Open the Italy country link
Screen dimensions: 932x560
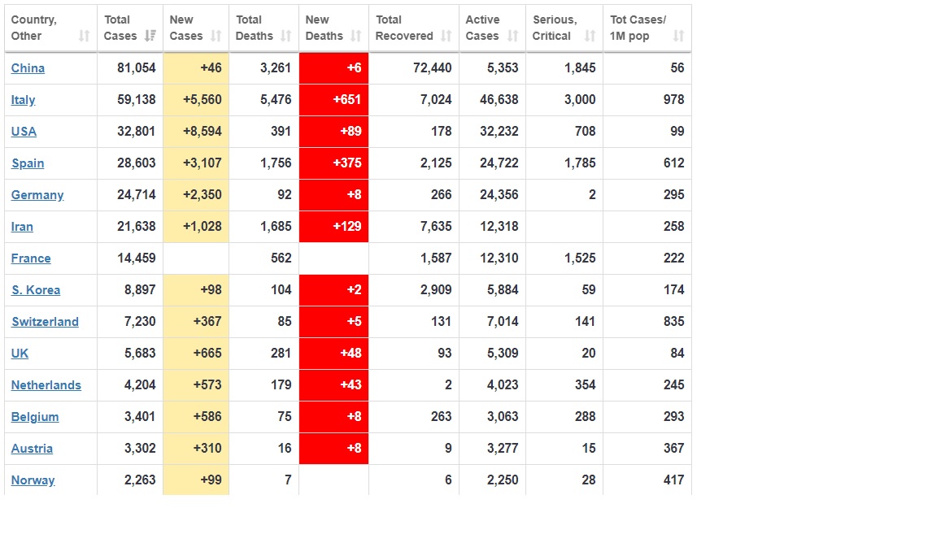pyautogui.click(x=24, y=100)
